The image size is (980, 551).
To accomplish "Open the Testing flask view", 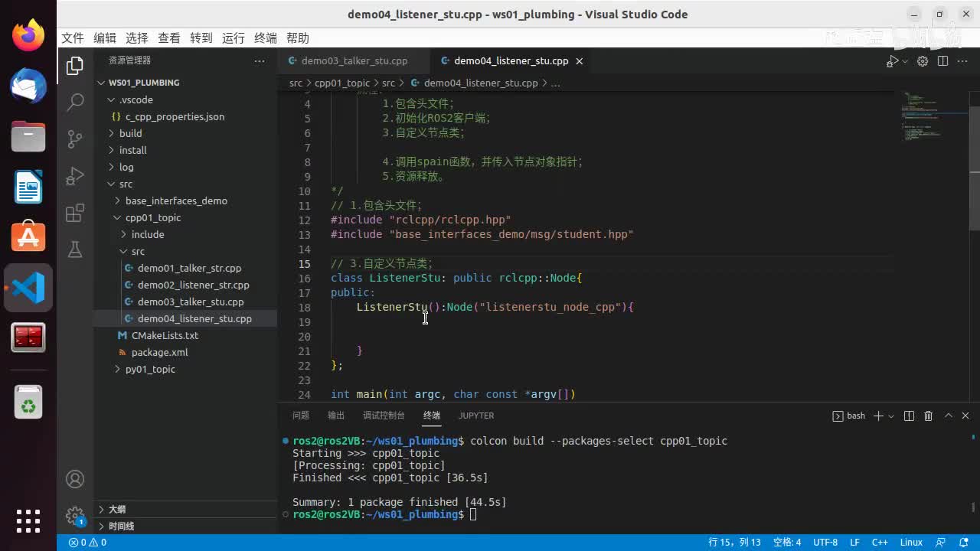I will 75,249.
